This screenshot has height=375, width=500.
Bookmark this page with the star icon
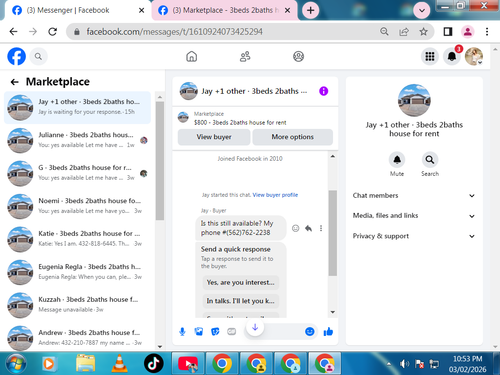[x=423, y=32]
